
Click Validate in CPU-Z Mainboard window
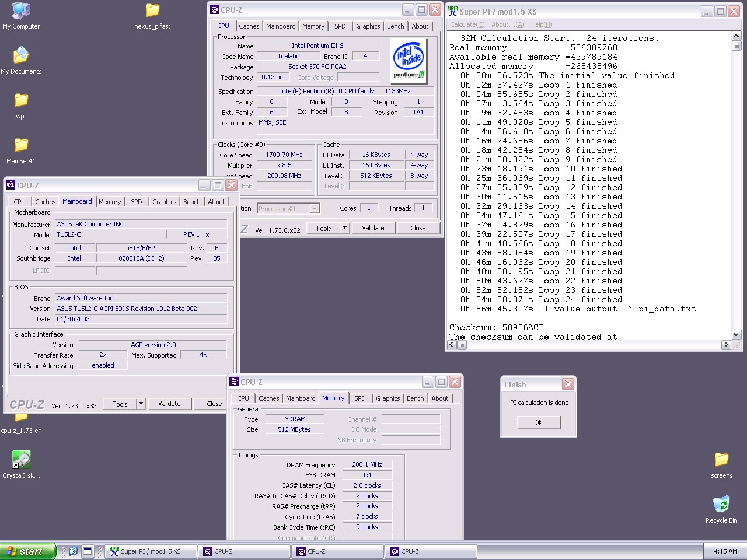click(169, 404)
